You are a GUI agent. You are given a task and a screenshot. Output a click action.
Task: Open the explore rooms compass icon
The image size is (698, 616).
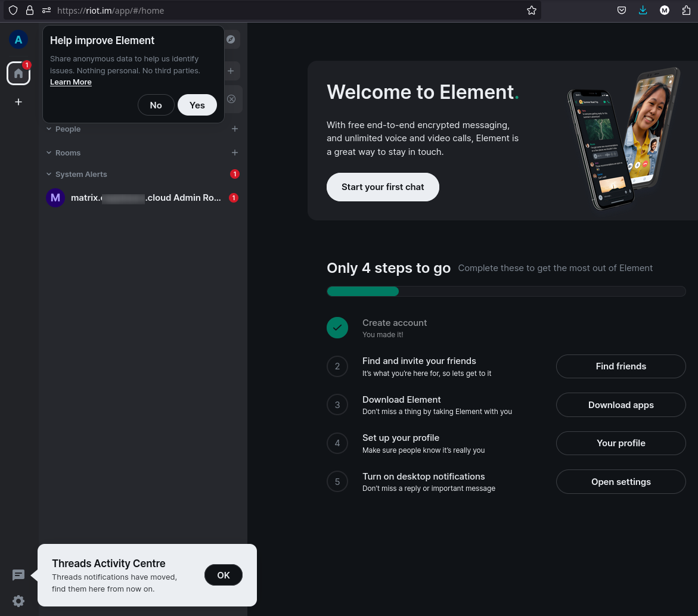pos(231,40)
